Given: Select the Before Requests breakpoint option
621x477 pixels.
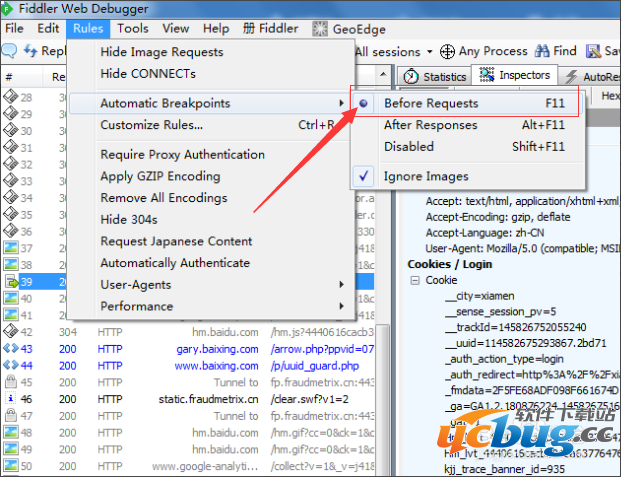Looking at the screenshot, I should click(467, 103).
